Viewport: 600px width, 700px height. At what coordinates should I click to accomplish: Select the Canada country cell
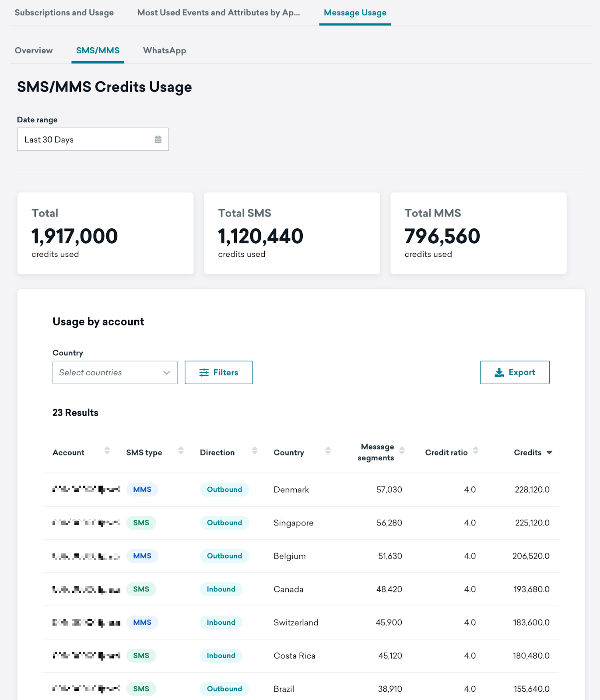tap(288, 589)
